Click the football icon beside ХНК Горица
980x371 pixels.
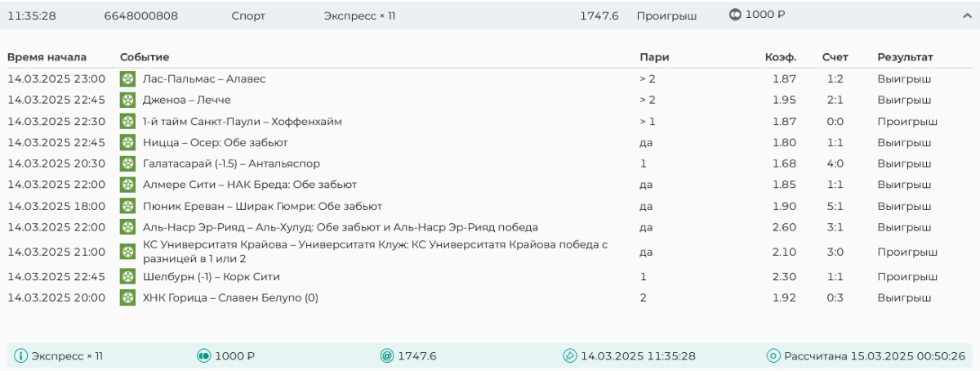[x=127, y=297]
